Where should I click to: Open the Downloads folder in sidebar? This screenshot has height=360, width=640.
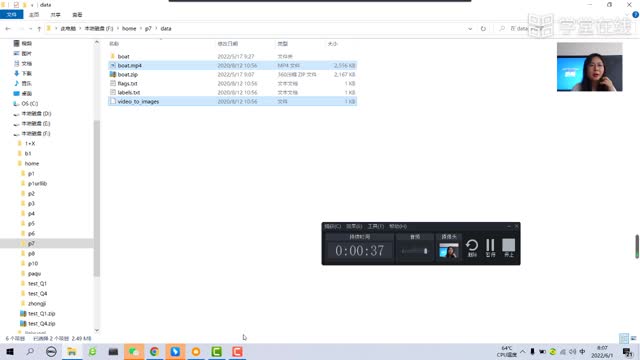pyautogui.click(x=27, y=73)
